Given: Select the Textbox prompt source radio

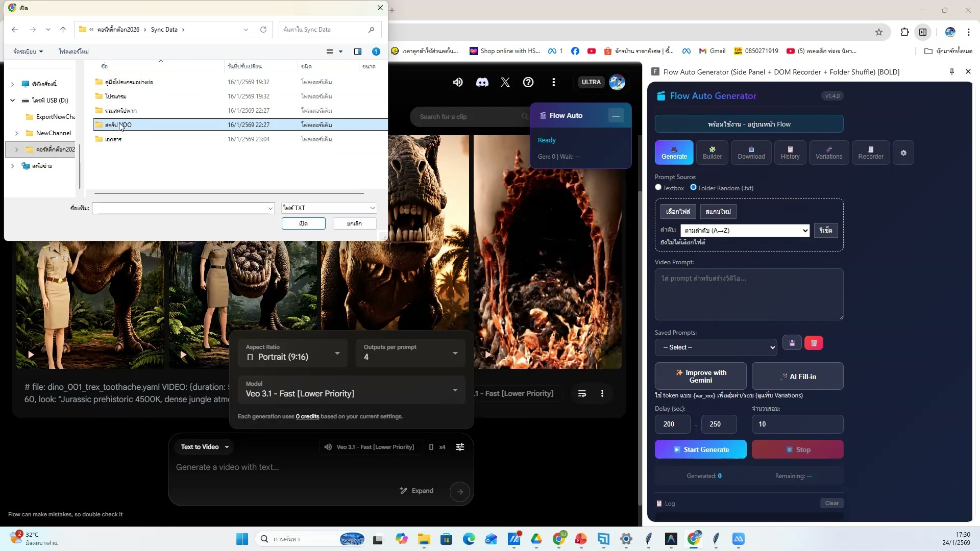Looking at the screenshot, I should tap(658, 188).
